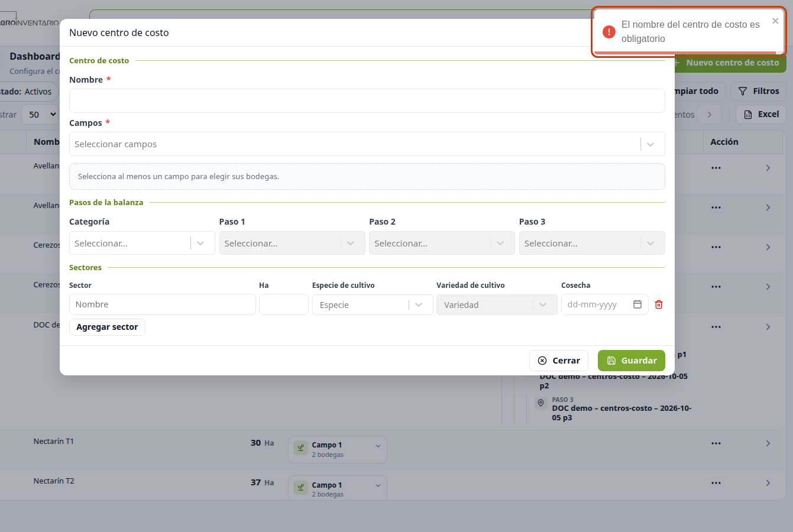Image resolution: width=793 pixels, height=532 pixels.
Task: Open the Categoría dropdown
Action: 142,243
